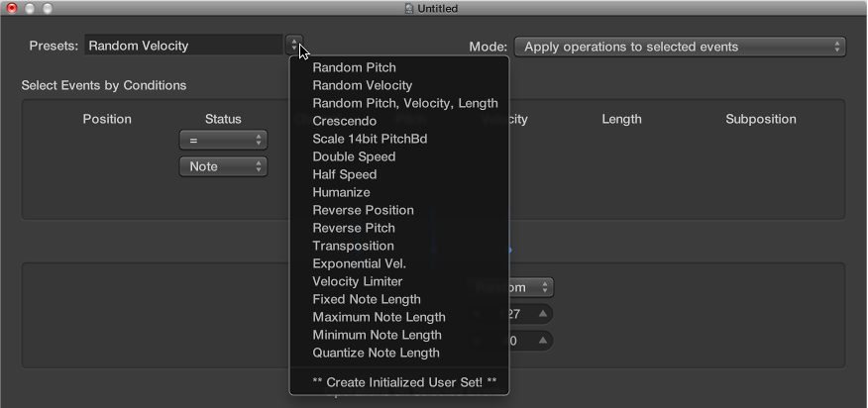Choose the Half Speed preset
The image size is (868, 408).
click(399, 174)
